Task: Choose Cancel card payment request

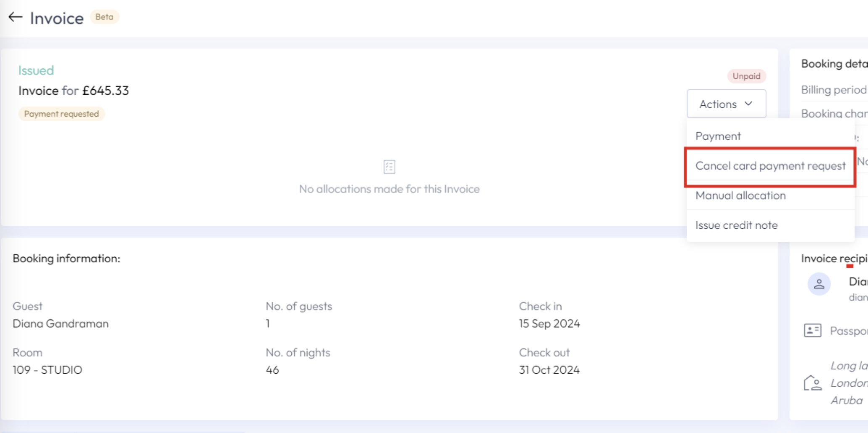Action: 770,166
